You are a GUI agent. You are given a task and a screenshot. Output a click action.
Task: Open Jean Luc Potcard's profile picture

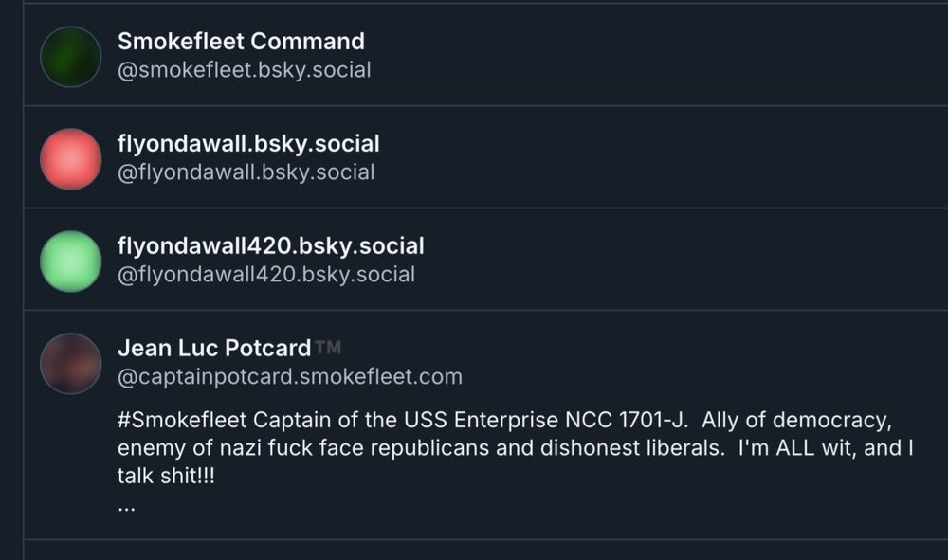[x=70, y=362]
